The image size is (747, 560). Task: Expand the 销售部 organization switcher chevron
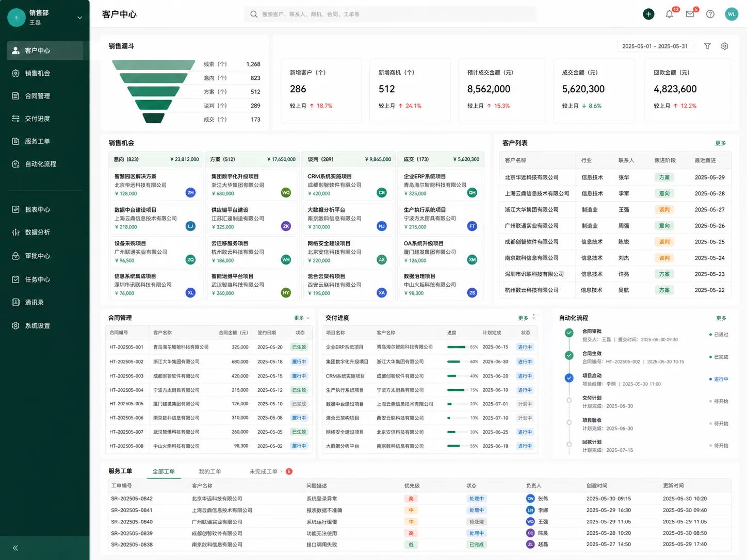(79, 18)
